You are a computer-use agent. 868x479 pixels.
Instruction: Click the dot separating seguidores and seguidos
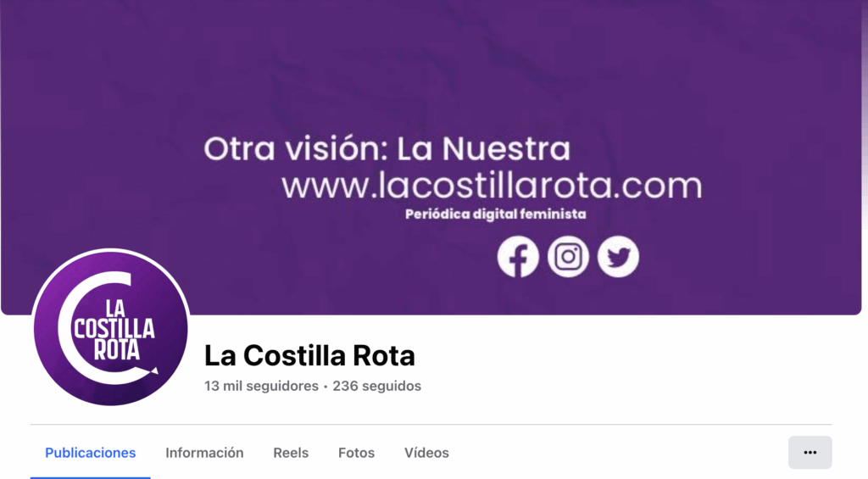[x=325, y=387]
